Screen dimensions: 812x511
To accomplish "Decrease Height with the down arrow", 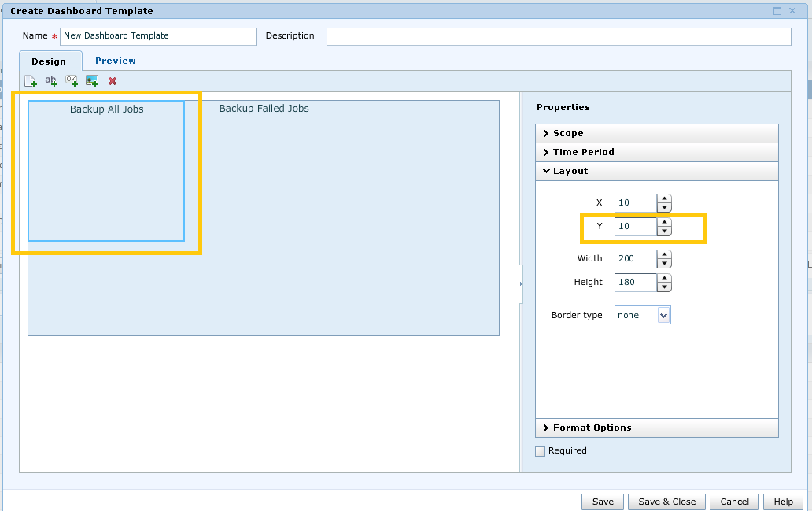I will (665, 287).
